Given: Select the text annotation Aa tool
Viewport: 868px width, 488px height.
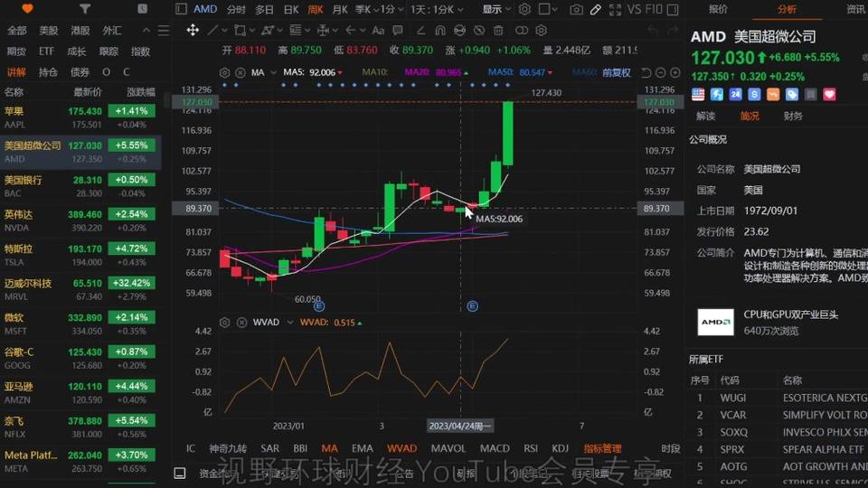Looking at the screenshot, I should click(x=378, y=30).
